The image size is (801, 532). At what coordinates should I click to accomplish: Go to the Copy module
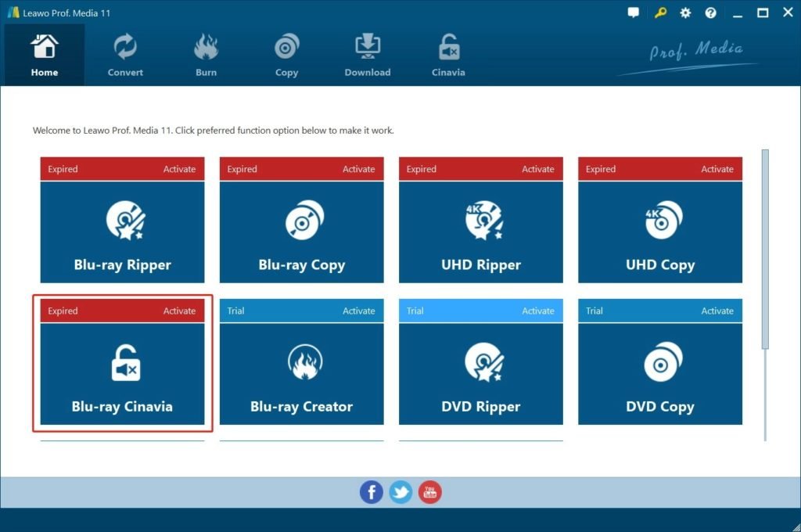tap(286, 55)
